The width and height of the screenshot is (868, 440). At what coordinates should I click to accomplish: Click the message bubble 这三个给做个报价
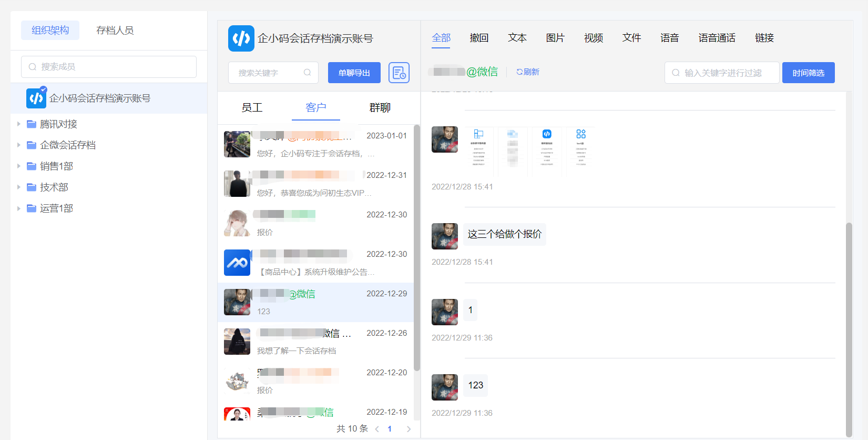coord(505,234)
